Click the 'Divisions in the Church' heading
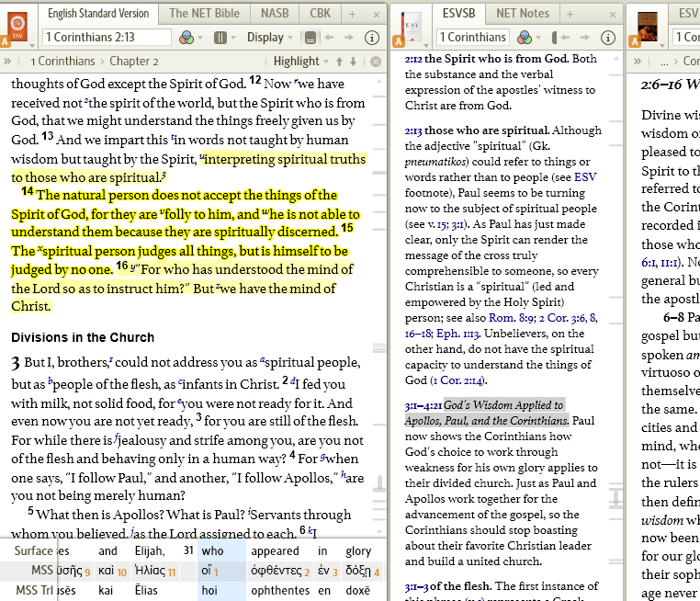 [83, 337]
